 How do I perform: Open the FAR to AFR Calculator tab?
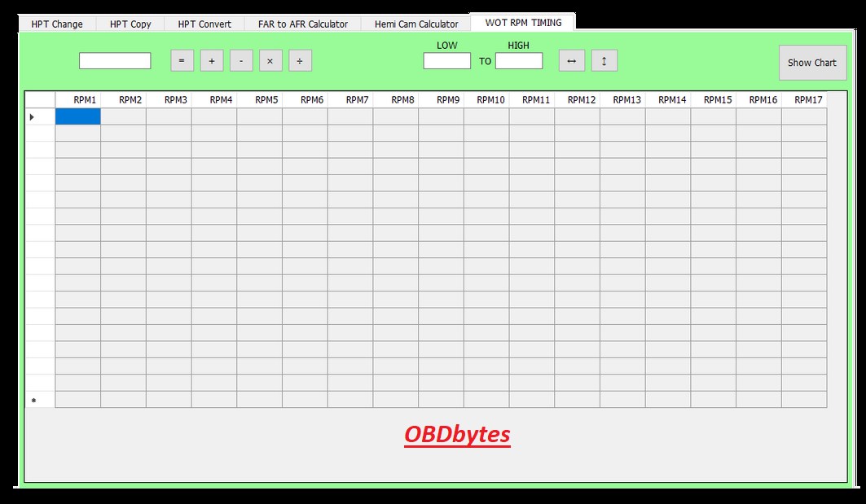[303, 24]
